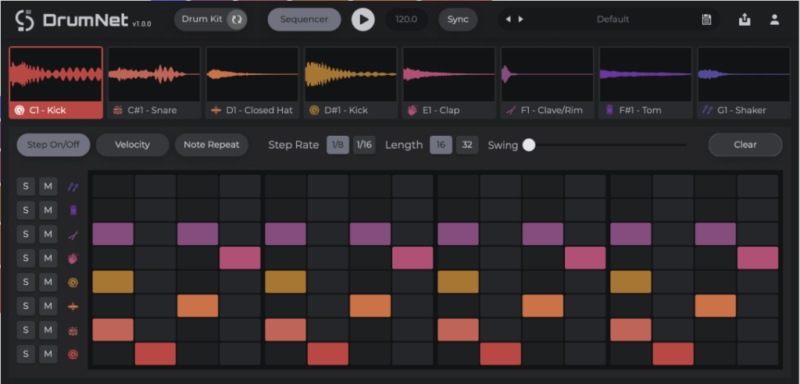The height and width of the screenshot is (384, 800).
Task: Toggle last step of the clap row
Action: click(758, 258)
